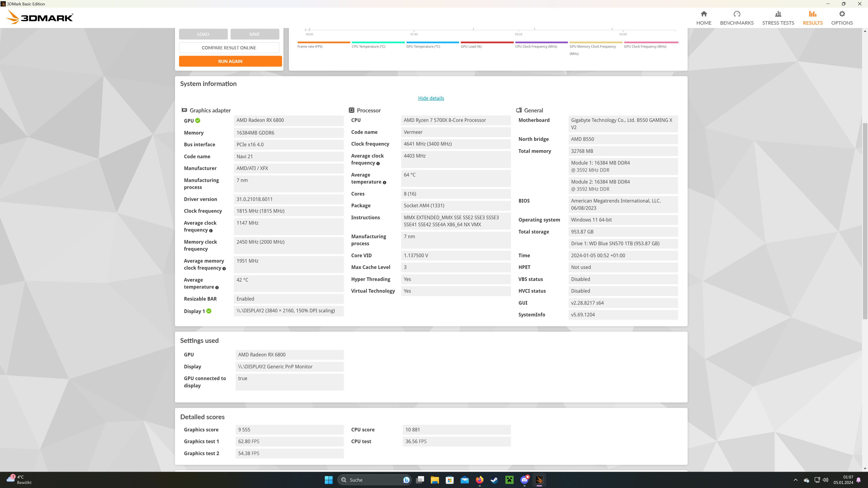868x488 pixels.
Task: Open Steam from the taskbar
Action: coord(494,480)
